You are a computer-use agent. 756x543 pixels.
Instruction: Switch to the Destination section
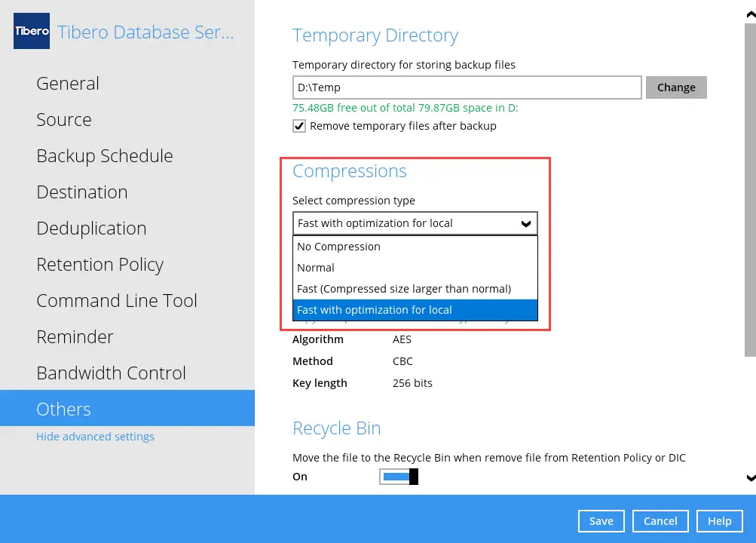click(82, 192)
